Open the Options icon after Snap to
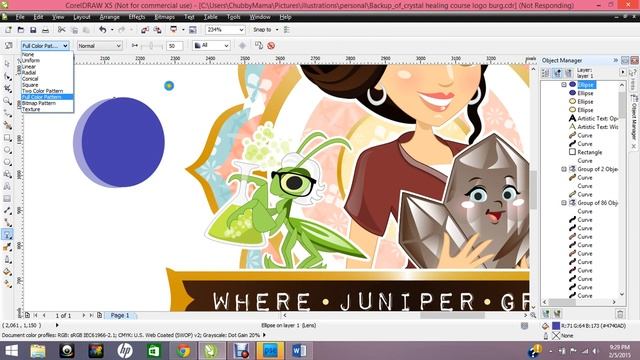Screen dimensions: 640x360 (287, 30)
